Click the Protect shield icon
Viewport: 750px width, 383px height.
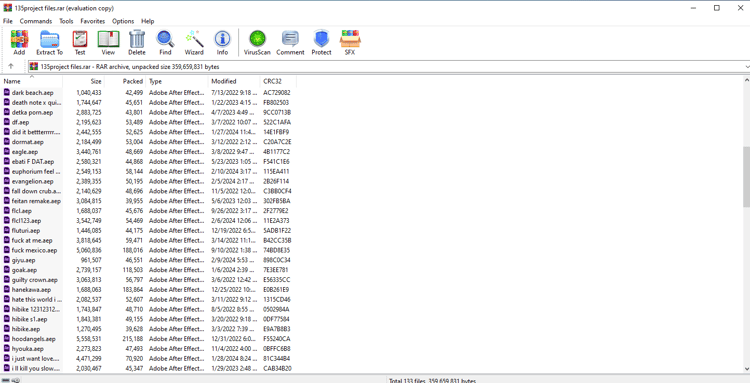321,43
